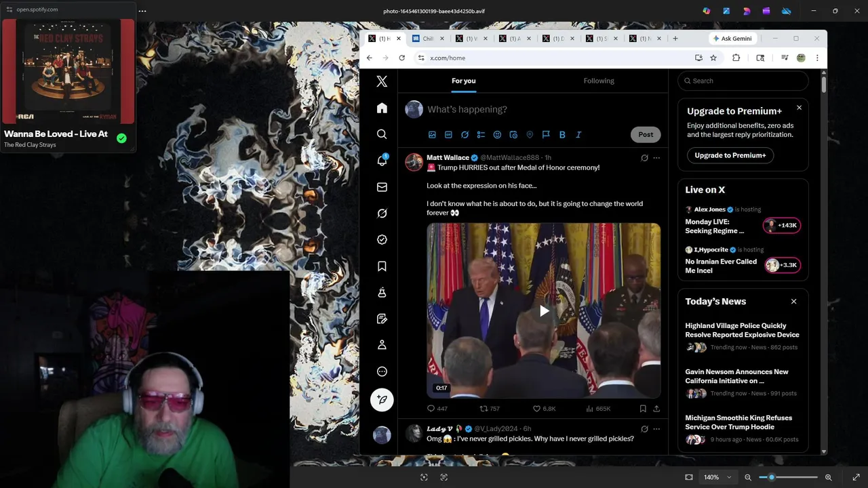This screenshot has height=488, width=868.
Task: Open more options on Matt Wallace post
Action: [x=656, y=158]
